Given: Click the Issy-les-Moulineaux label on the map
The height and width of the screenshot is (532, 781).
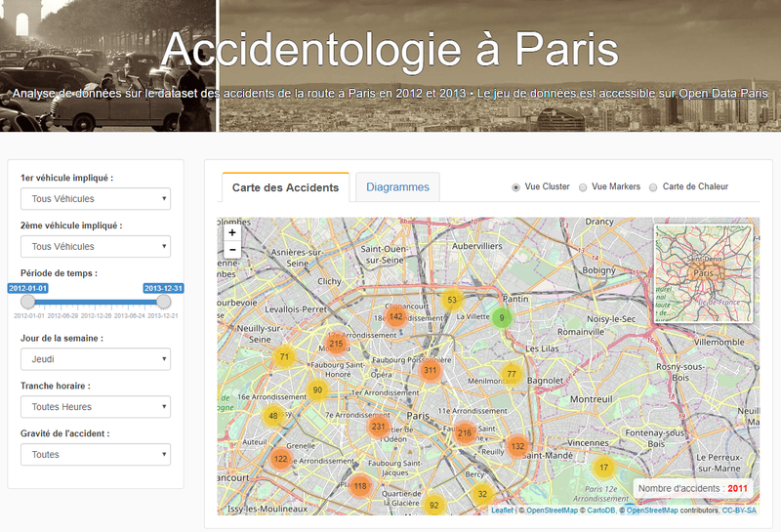Looking at the screenshot, I should pyautogui.click(x=267, y=509).
